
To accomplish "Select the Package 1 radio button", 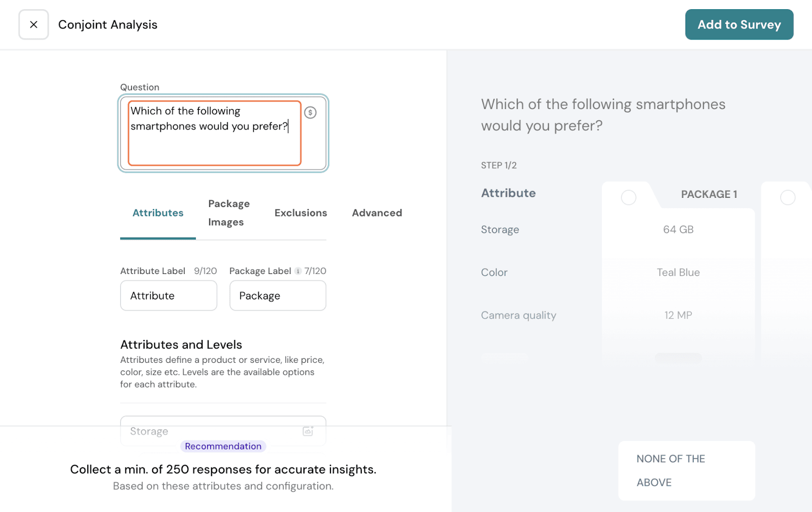I will point(628,197).
